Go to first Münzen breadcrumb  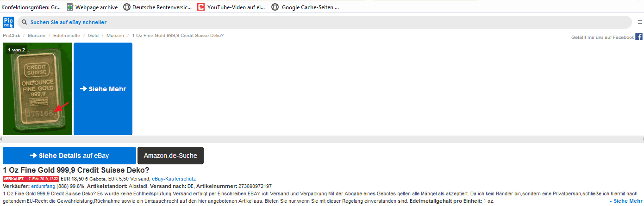(37, 36)
